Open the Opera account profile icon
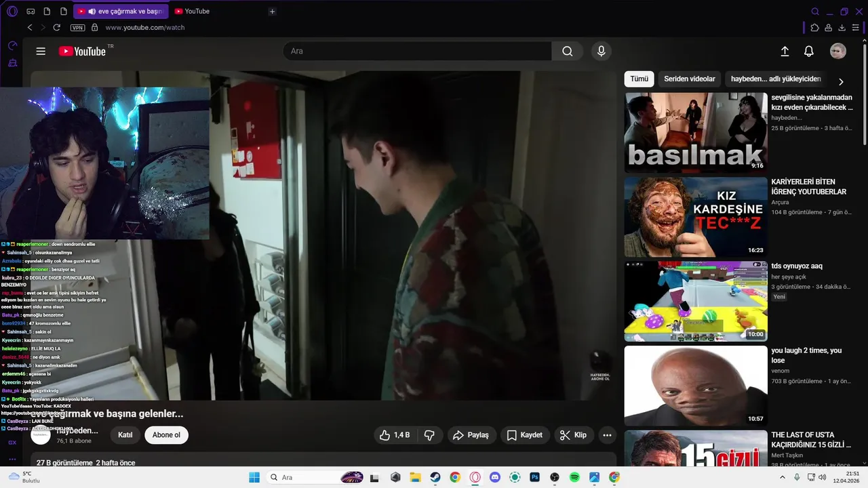This screenshot has width=868, height=488. [x=829, y=28]
